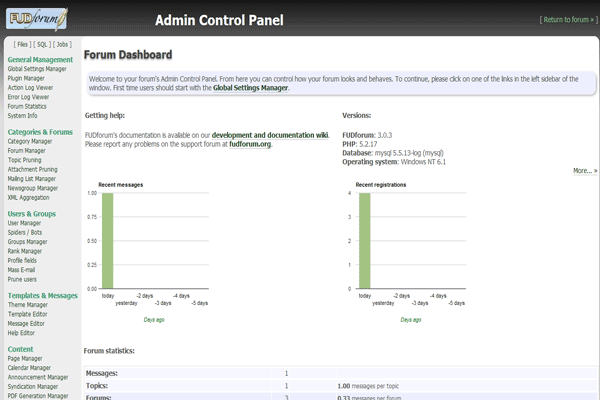This screenshot has width=600, height=400.
Task: Open the Category Manager
Action: pos(30,141)
